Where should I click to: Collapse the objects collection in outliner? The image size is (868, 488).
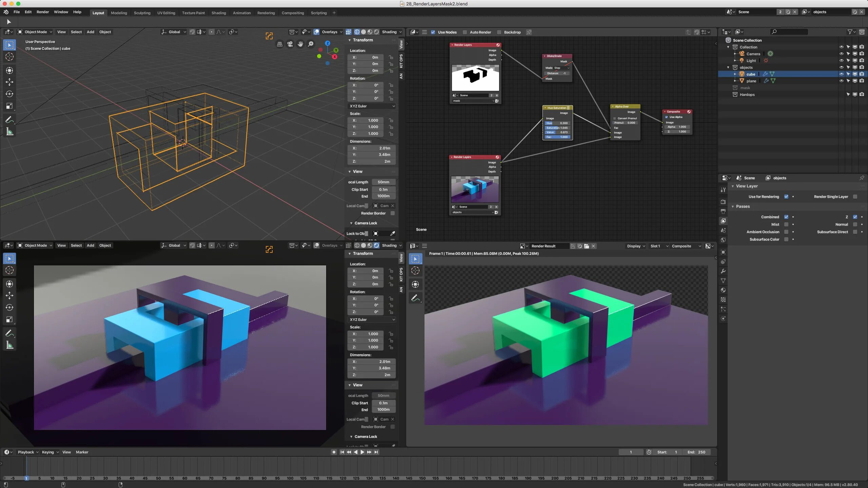tap(728, 67)
